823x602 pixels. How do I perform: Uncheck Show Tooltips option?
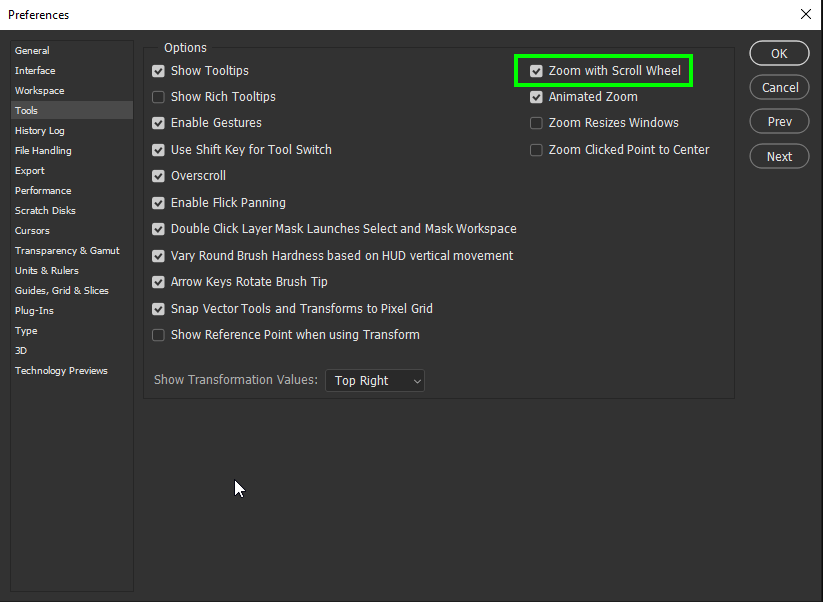click(158, 71)
